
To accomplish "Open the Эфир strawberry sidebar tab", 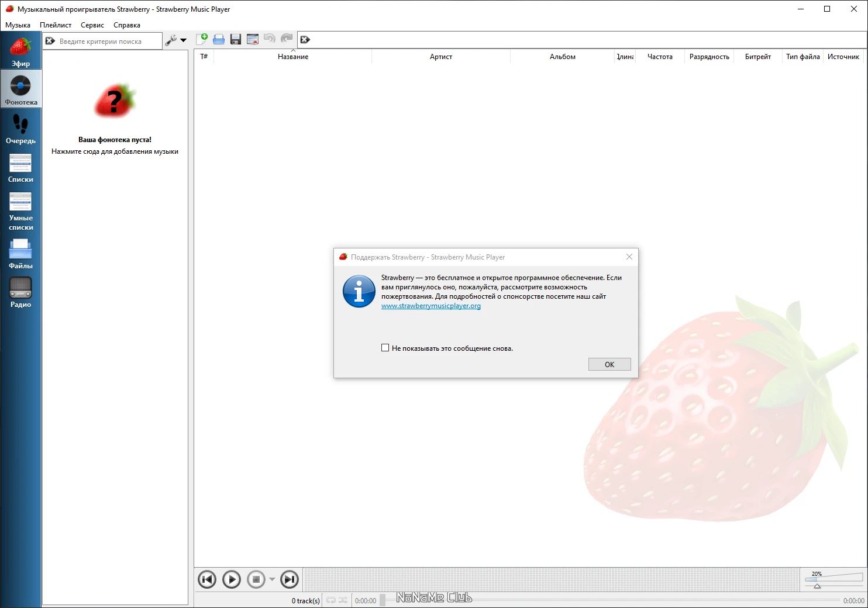I will pyautogui.click(x=20, y=51).
